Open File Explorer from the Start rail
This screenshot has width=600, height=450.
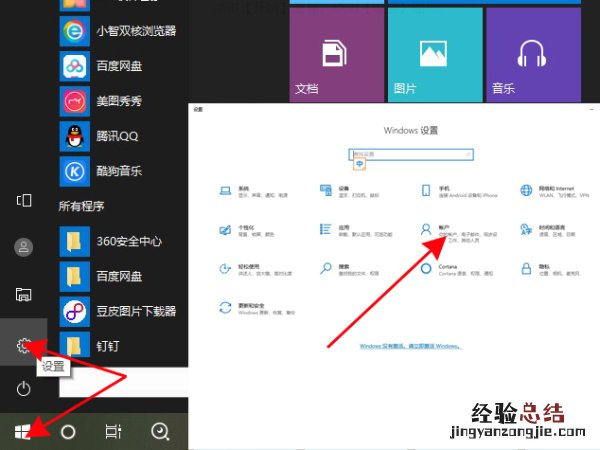point(24,294)
